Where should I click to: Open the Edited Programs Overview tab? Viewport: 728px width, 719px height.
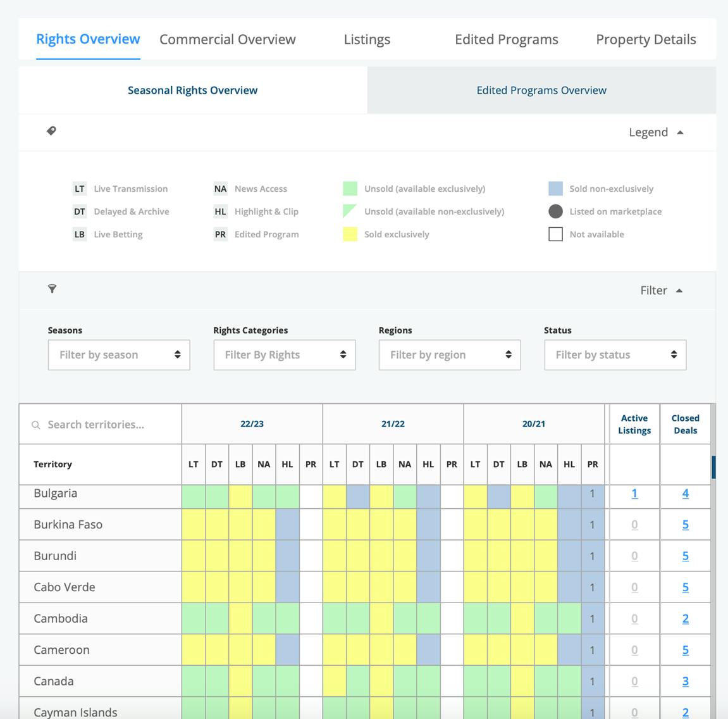541,91
